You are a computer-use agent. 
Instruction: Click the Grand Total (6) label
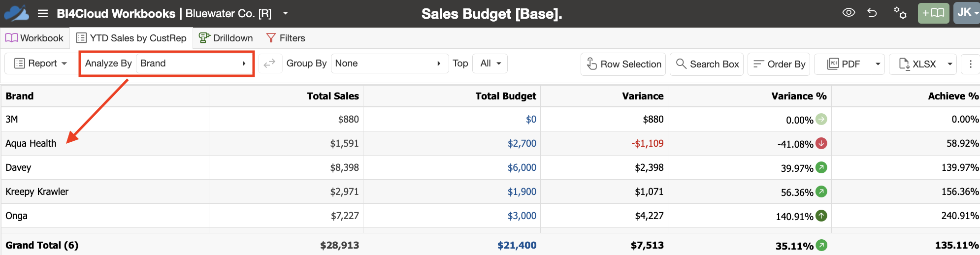[42, 245]
